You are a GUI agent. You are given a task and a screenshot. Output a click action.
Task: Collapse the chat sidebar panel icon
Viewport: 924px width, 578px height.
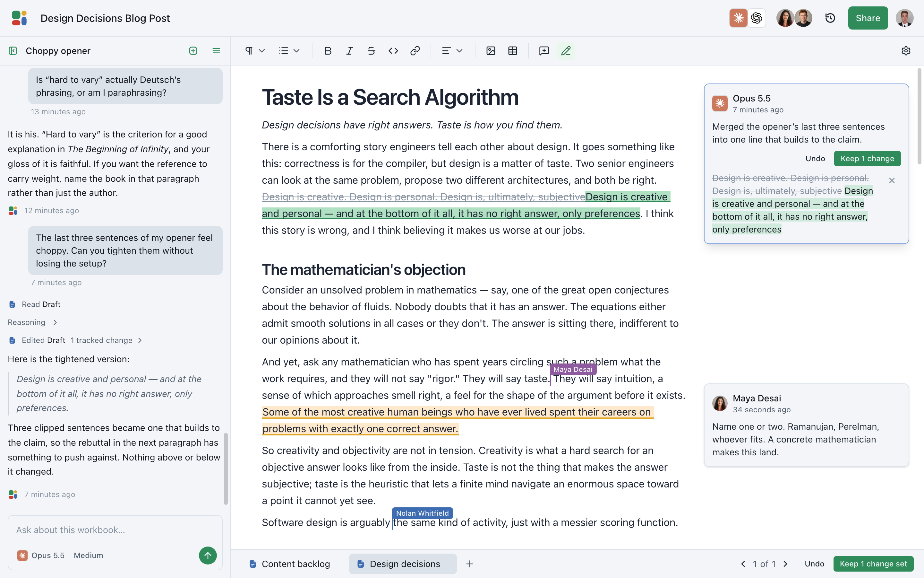[13, 51]
